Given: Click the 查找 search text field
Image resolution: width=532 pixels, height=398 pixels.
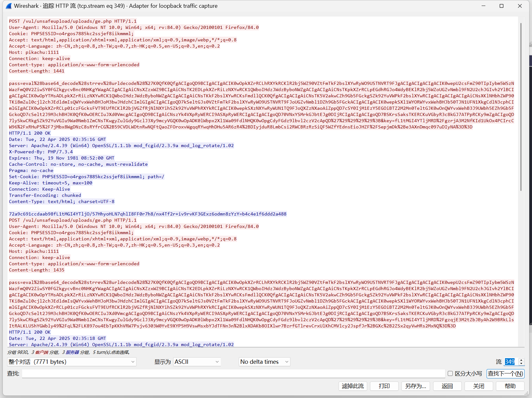Looking at the screenshot, I should point(233,373).
